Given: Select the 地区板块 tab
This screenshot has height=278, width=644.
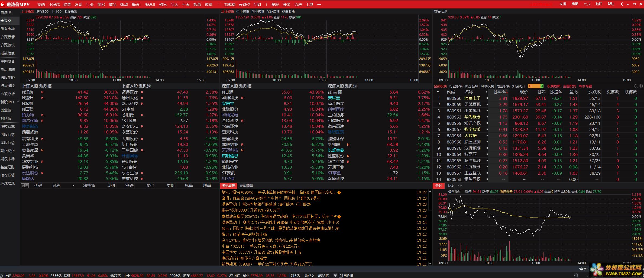Looking at the screenshot, I should (503, 86).
